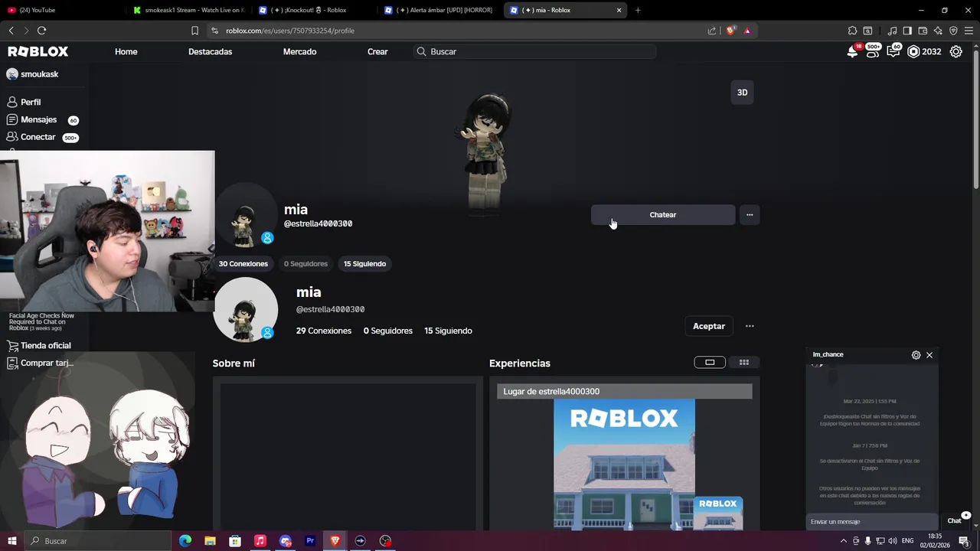
Task: Open the Brave Shields icon
Action: click(x=730, y=31)
